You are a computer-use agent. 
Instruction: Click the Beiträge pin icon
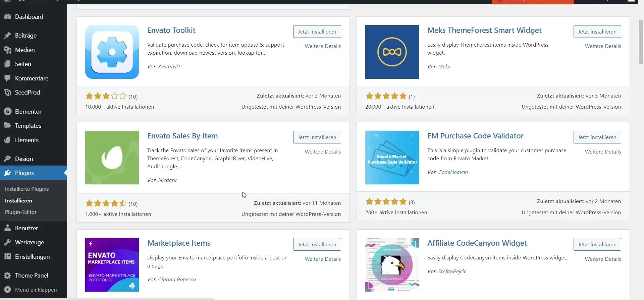(7, 36)
